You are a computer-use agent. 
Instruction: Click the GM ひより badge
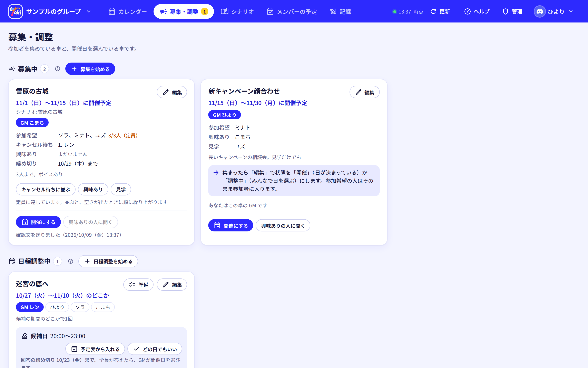point(225,115)
